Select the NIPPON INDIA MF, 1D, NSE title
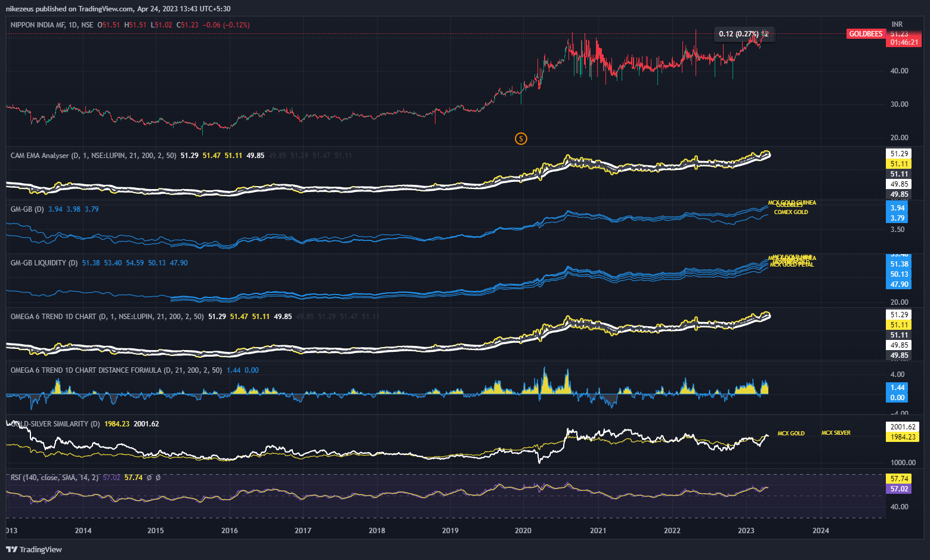 (x=52, y=25)
